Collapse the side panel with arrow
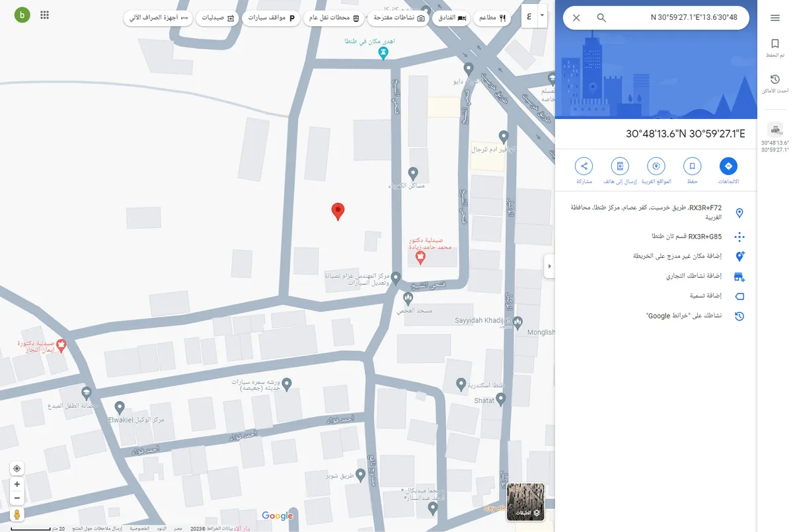The image size is (793, 532). pos(549,266)
